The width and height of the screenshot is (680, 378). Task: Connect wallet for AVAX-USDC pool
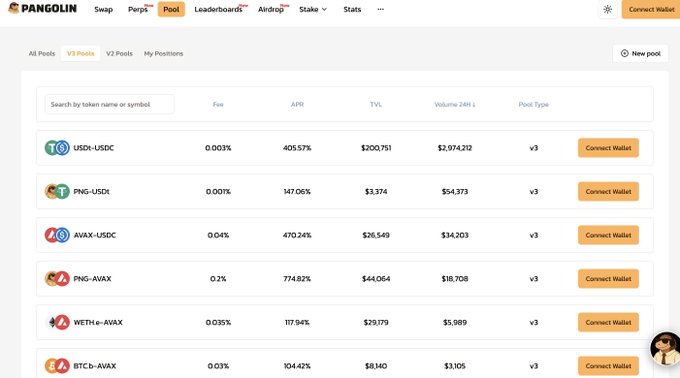[x=608, y=235]
